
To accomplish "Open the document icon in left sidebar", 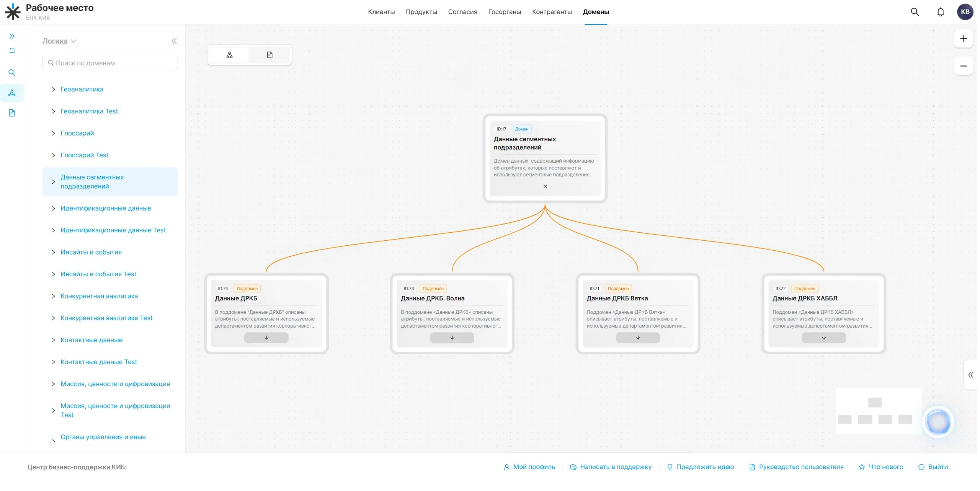I will coord(12,113).
